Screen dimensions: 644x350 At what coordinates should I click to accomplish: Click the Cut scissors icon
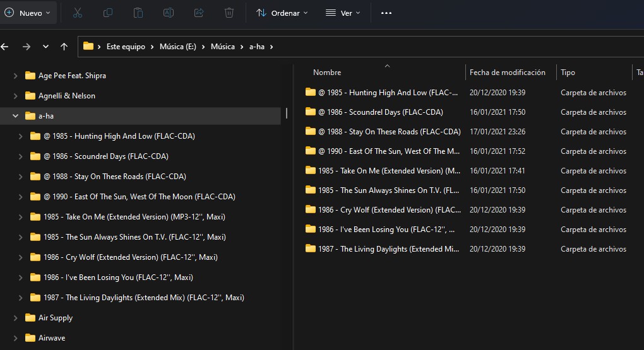pos(77,13)
